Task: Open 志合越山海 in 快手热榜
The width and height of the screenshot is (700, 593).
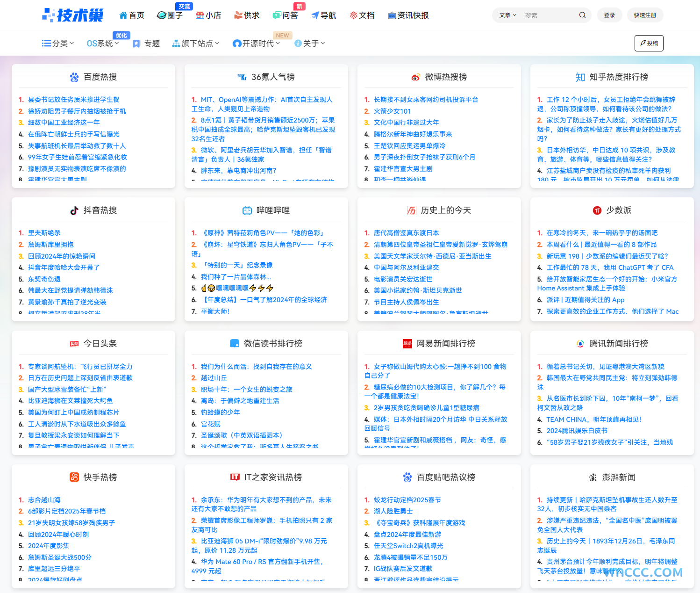Action: pyautogui.click(x=44, y=500)
